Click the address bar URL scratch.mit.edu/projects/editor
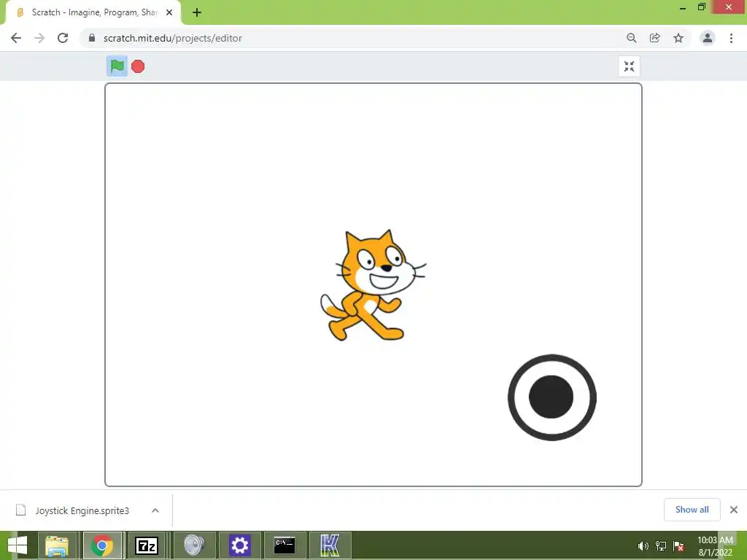Viewport: 747px width, 560px height. (173, 38)
